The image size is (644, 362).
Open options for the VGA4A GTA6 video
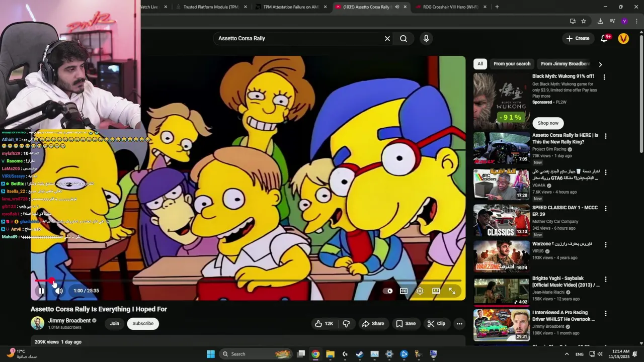(605, 172)
